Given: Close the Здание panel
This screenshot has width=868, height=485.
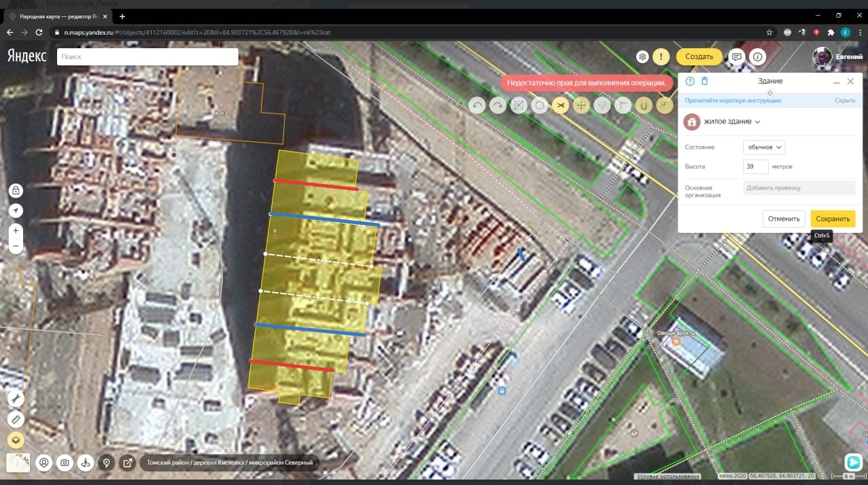Looking at the screenshot, I should click(x=850, y=81).
